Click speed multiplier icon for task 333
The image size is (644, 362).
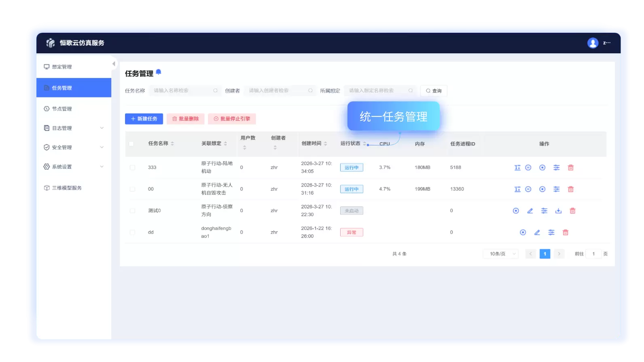(517, 168)
